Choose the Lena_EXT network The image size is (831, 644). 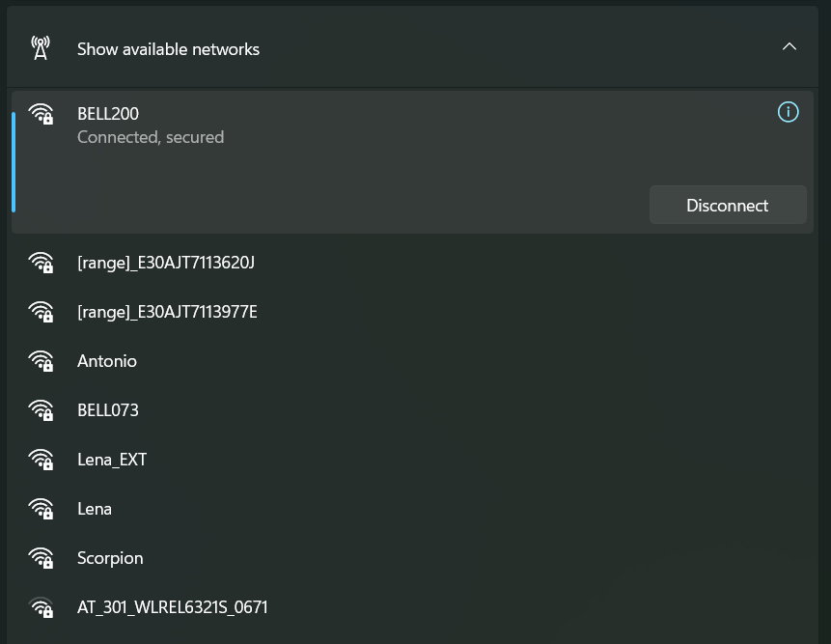(112, 460)
